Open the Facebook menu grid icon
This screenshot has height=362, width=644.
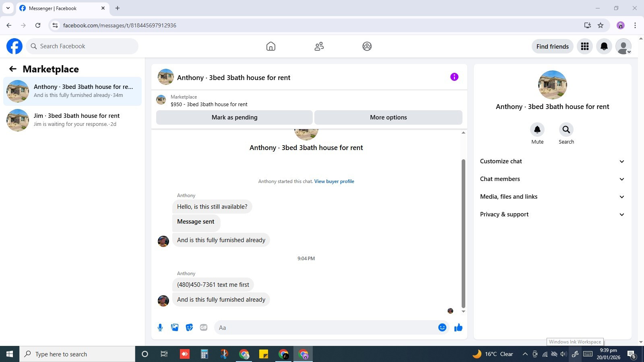point(585,46)
